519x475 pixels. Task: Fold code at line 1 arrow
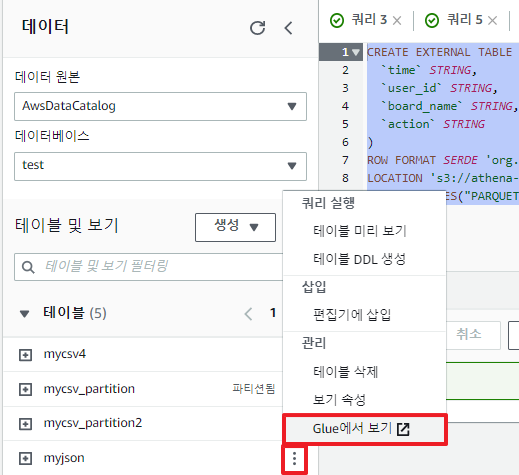point(356,52)
